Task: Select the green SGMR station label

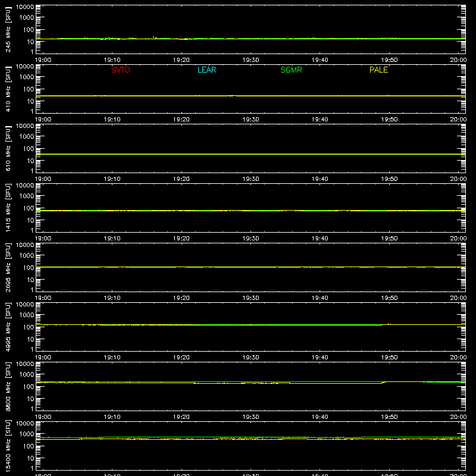Action: click(x=291, y=70)
